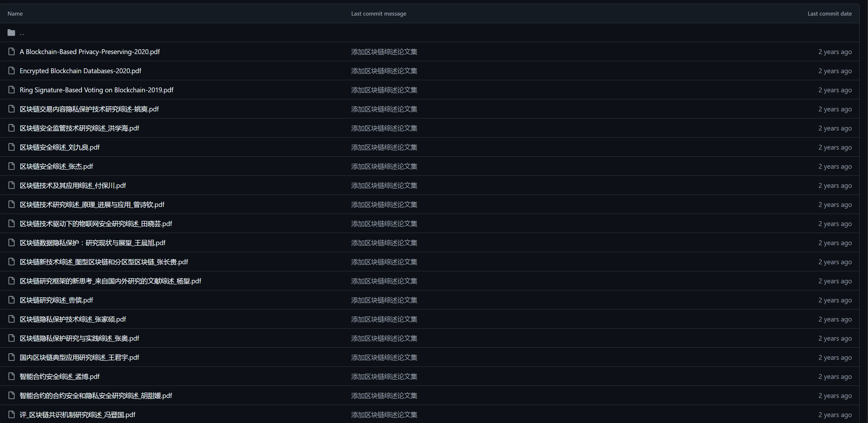The image size is (868, 423).
Task: Click file icon beside 区块链新技术综述_图型区块链和分区型区块链_张长贵.pdf
Action: (x=12, y=262)
